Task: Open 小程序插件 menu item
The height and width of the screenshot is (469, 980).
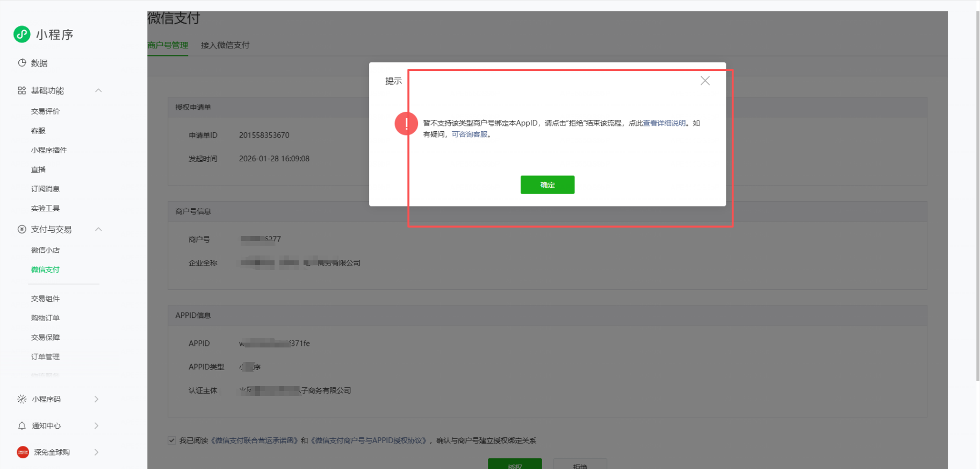Action: (x=49, y=150)
